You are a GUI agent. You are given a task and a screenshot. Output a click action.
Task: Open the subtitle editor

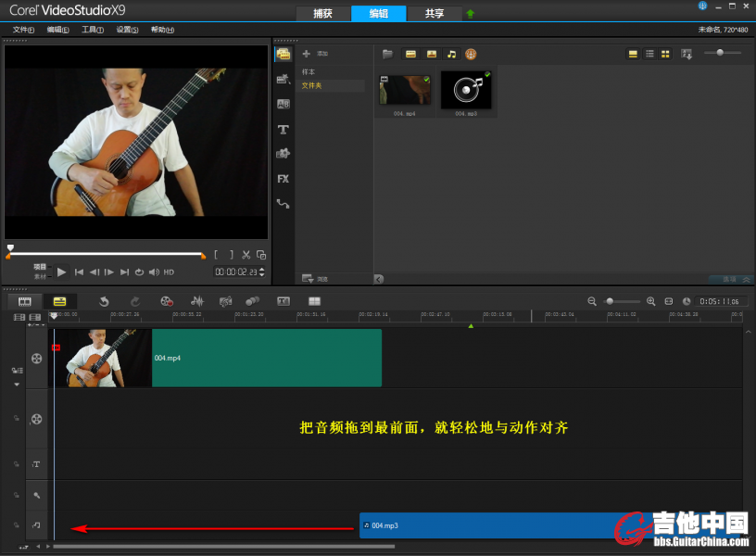[x=283, y=301]
